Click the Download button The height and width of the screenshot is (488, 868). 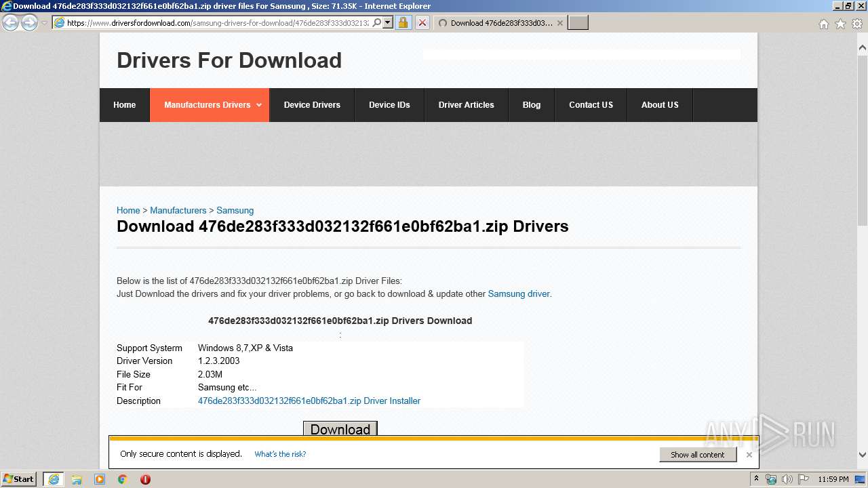point(340,428)
